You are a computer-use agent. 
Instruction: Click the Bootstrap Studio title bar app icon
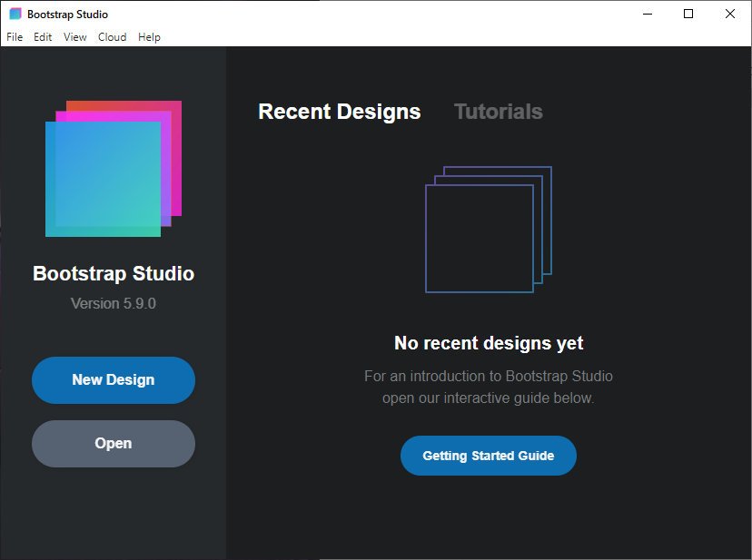tap(15, 14)
